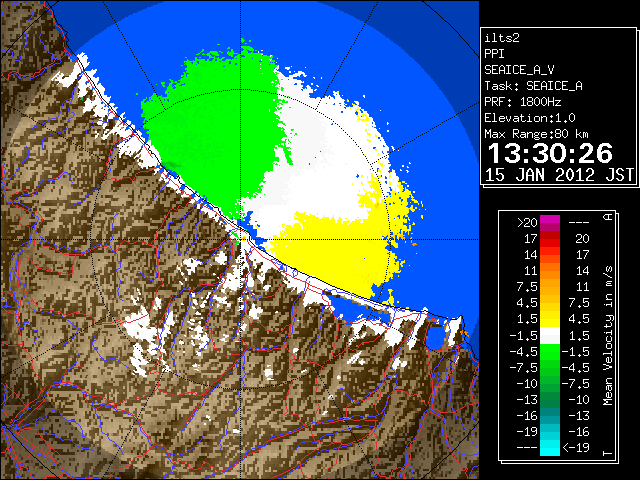
Task: Pick the orange legend color band
Action: click(x=550, y=275)
